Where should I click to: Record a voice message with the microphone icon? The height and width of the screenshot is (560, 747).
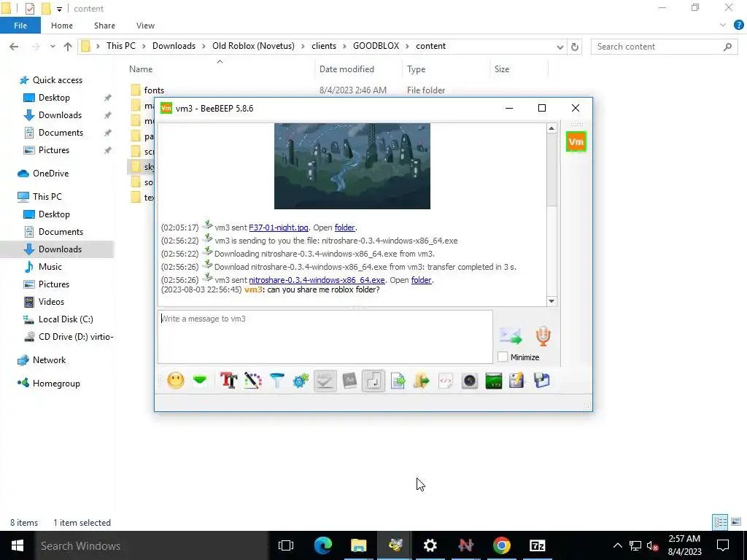(543, 335)
